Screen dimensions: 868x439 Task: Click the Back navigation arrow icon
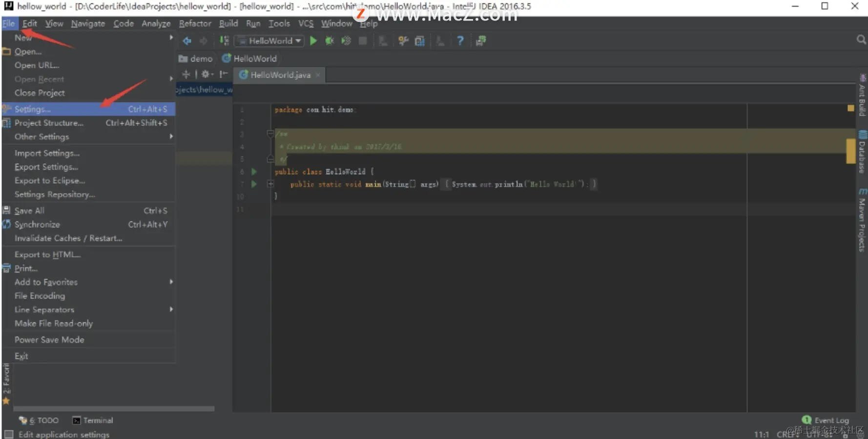coord(187,41)
